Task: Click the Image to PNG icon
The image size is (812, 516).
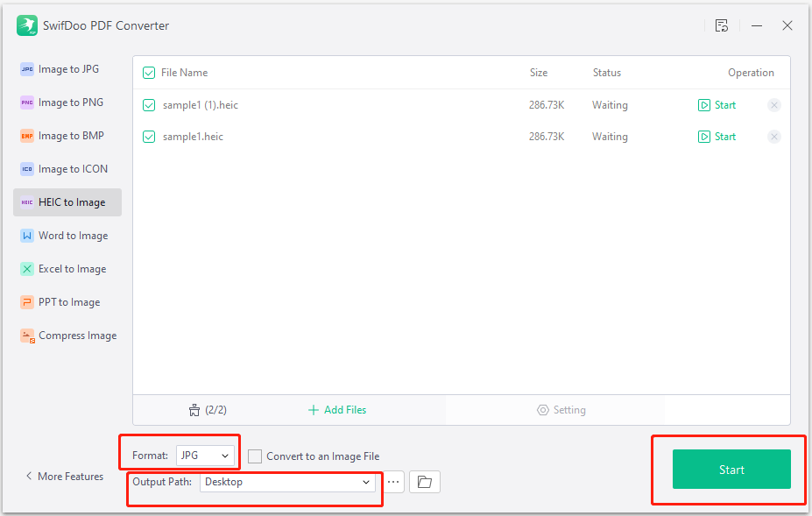Action: [27, 102]
